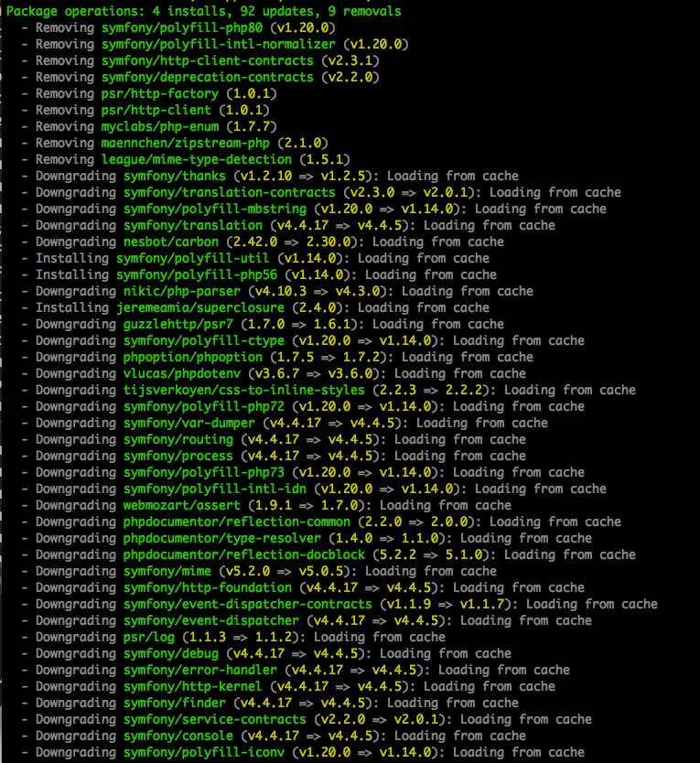Click version range '2.2.3 => 2.2.2'

click(430, 390)
